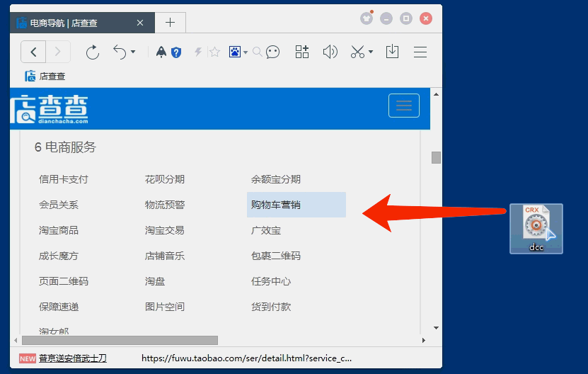Open the 成长魔方 link
Viewport: 588px width, 374px height.
(x=59, y=256)
